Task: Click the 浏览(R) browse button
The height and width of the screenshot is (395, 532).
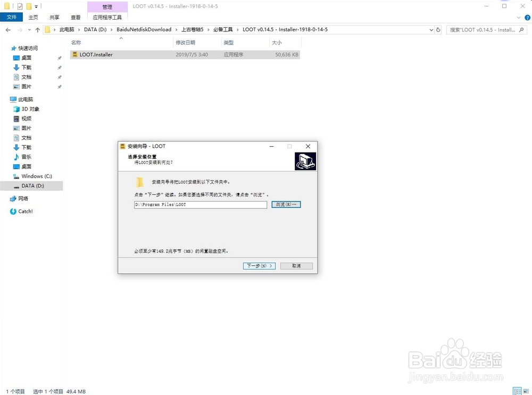Action: click(286, 205)
